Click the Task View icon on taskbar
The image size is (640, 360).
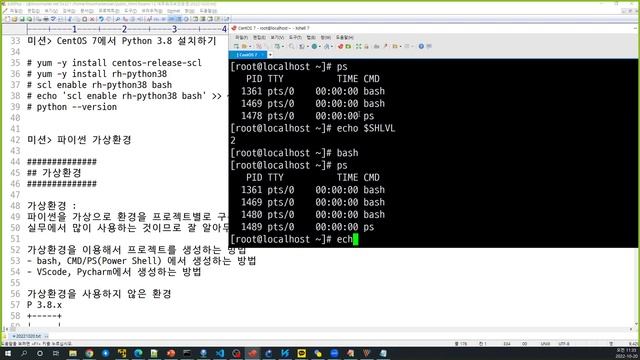(x=56, y=353)
